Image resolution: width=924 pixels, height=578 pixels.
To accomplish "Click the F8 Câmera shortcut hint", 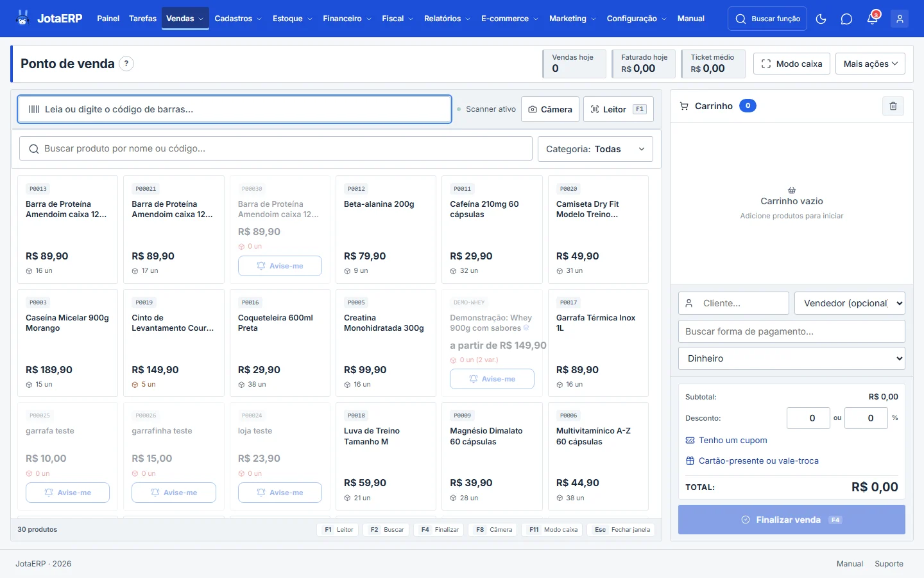I will click(494, 530).
